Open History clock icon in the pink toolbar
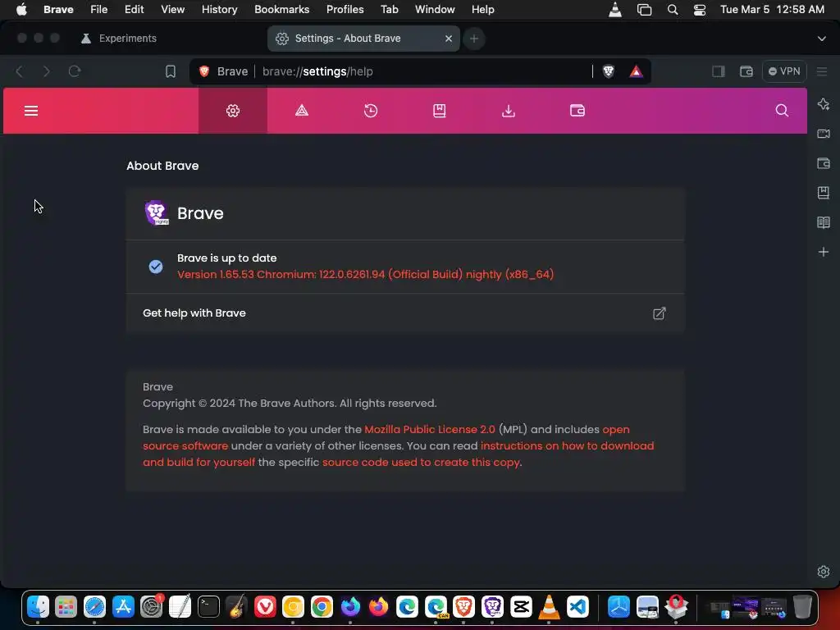 click(x=371, y=111)
